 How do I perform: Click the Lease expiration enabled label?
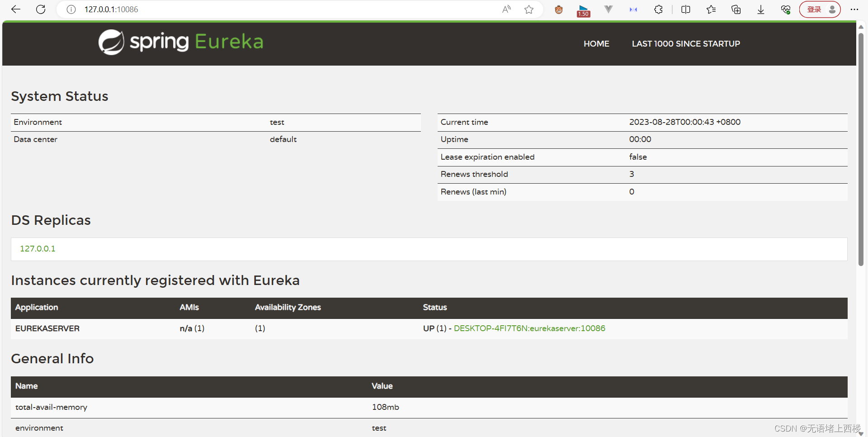tap(487, 157)
